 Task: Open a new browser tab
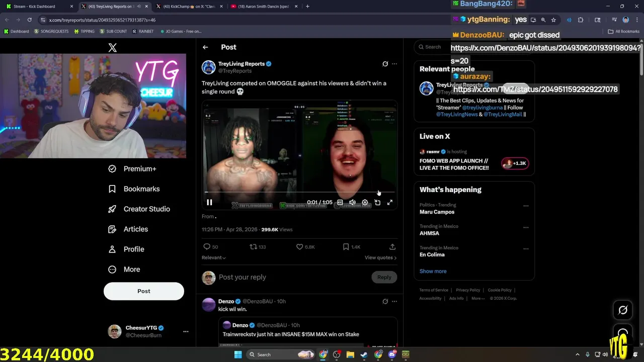tap(307, 7)
